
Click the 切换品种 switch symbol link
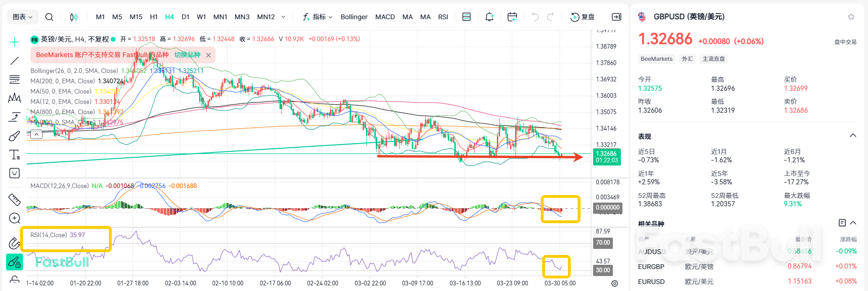tap(187, 55)
